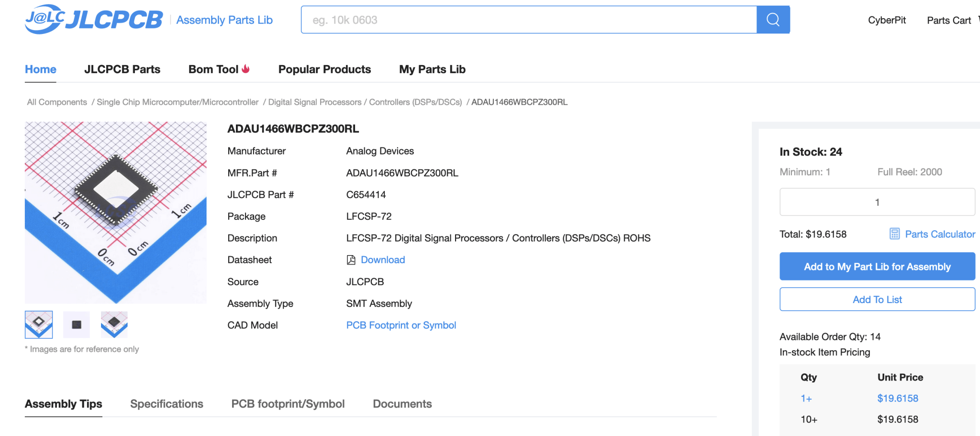The width and height of the screenshot is (980, 436).
Task: Click the JLCPCB logo
Action: [x=94, y=19]
